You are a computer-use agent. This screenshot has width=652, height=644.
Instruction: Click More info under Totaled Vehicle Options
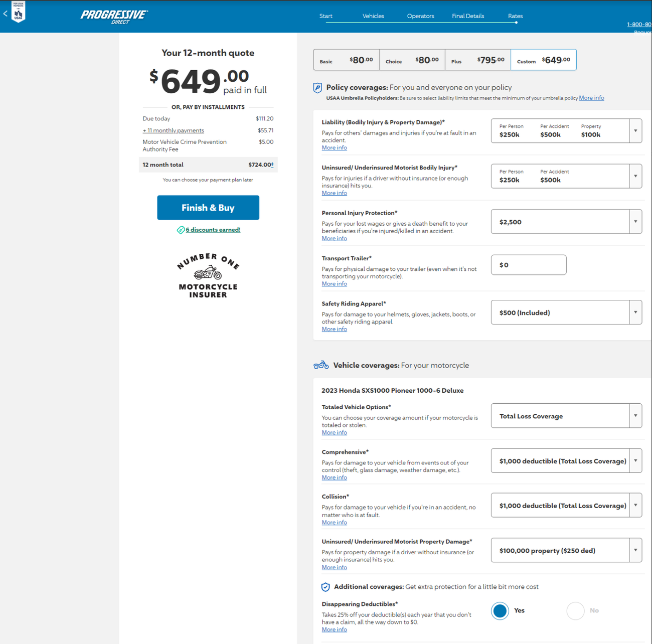click(335, 432)
